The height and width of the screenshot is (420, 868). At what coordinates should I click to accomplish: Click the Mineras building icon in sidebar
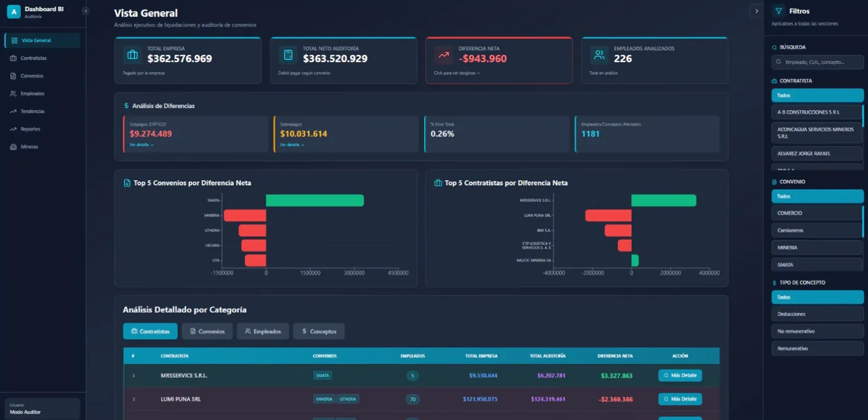[x=14, y=147]
